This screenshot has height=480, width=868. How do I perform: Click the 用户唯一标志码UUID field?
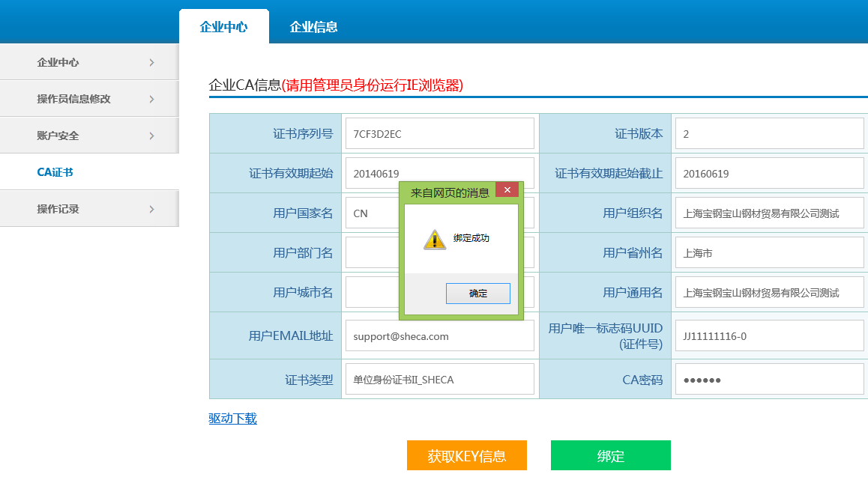(769, 336)
